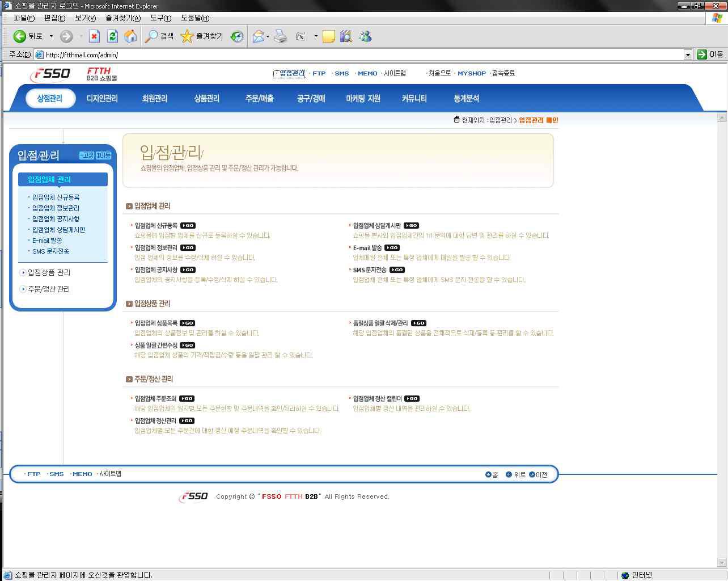
Task: Click GO icon next to SMS 문자전송
Action: [x=397, y=270]
